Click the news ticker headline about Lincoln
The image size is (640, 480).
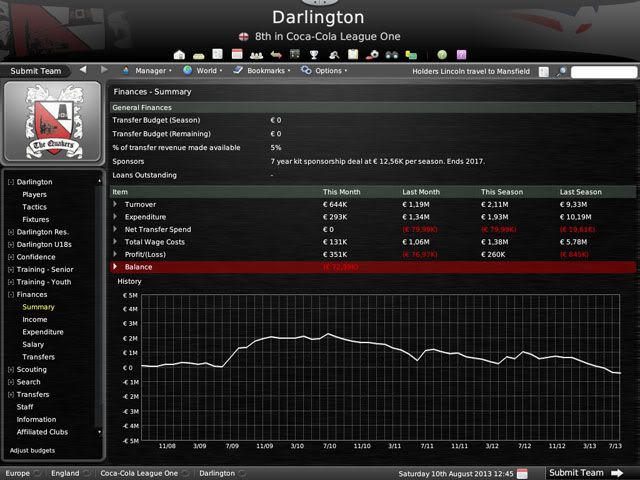[x=471, y=71]
